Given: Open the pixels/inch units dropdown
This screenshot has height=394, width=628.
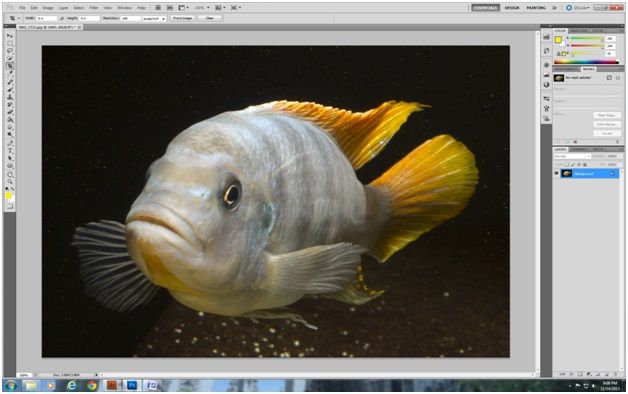Looking at the screenshot, I should [x=154, y=18].
